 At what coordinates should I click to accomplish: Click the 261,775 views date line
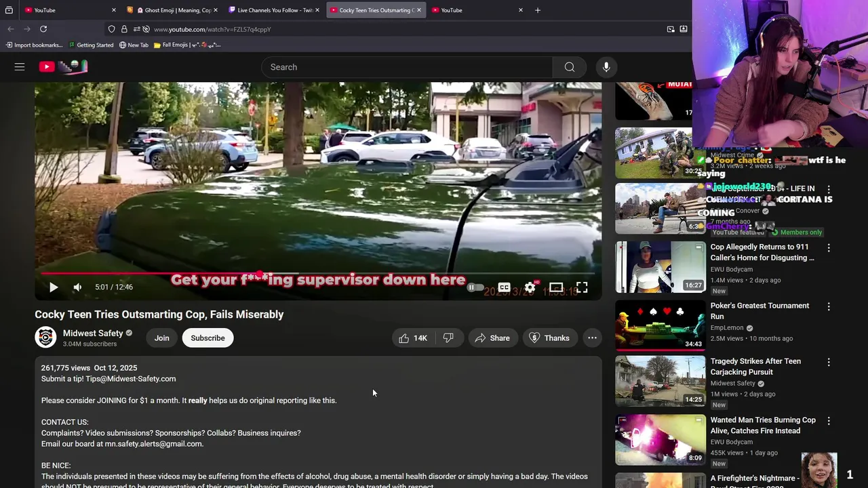[89, 368]
